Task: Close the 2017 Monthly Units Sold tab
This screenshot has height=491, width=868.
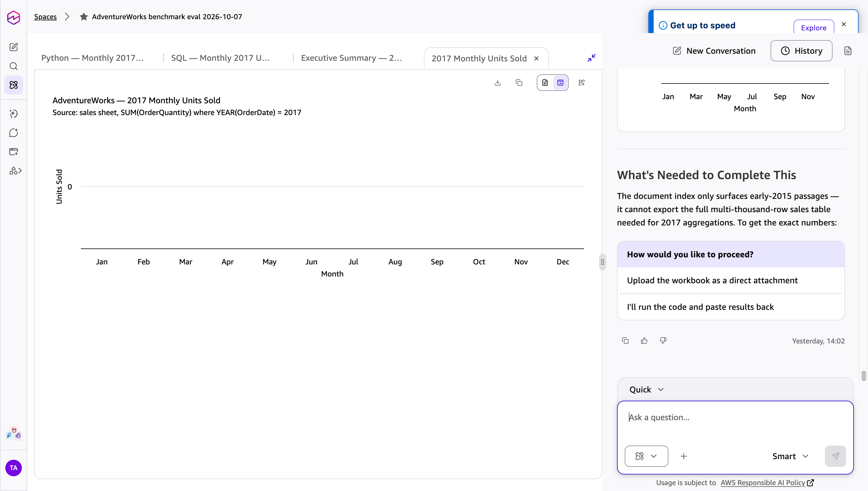Action: (536, 58)
